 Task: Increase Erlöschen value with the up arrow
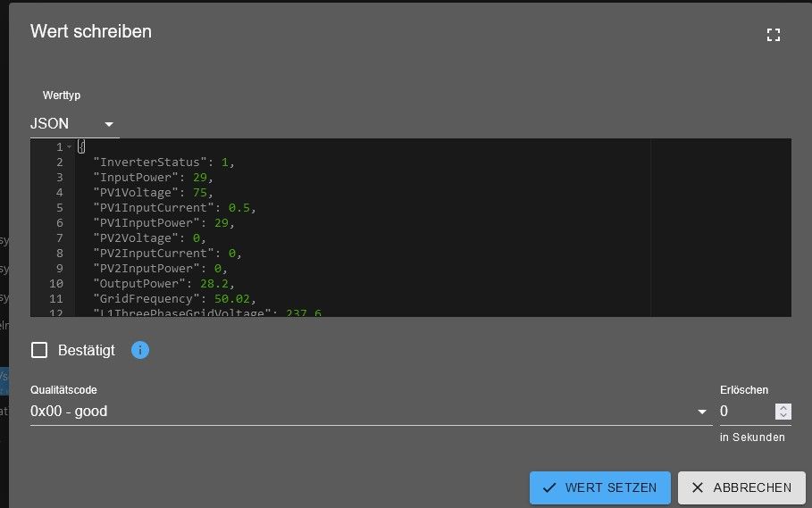coord(783,407)
